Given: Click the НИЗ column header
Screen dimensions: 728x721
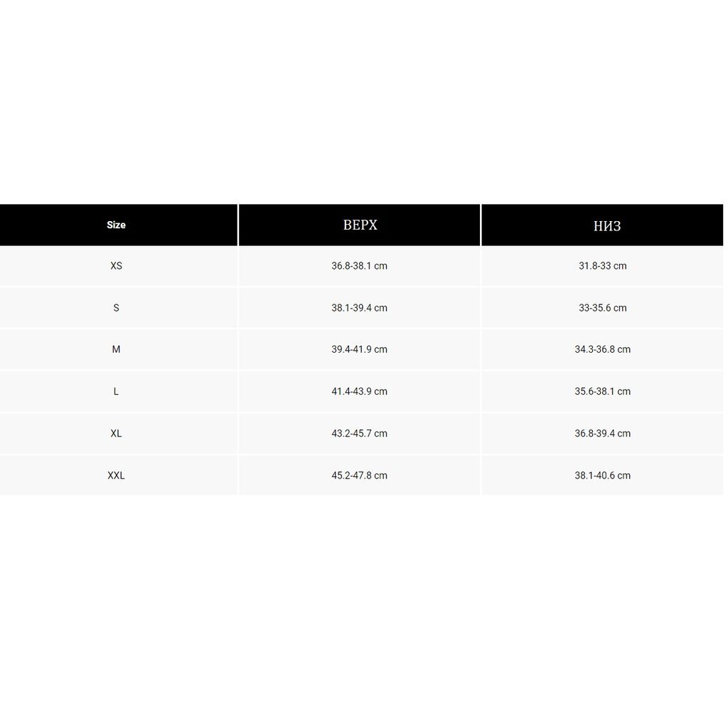Looking at the screenshot, I should 606,225.
